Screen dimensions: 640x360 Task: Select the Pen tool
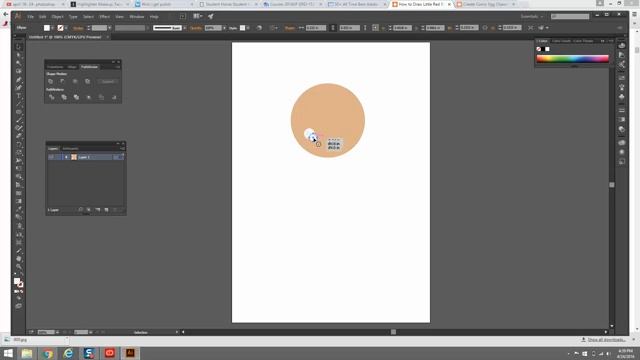coord(19,80)
